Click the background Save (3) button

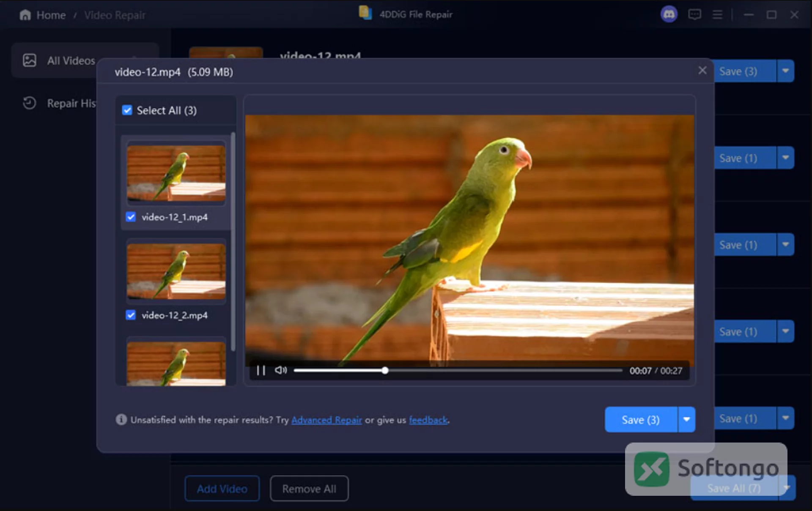coord(744,71)
